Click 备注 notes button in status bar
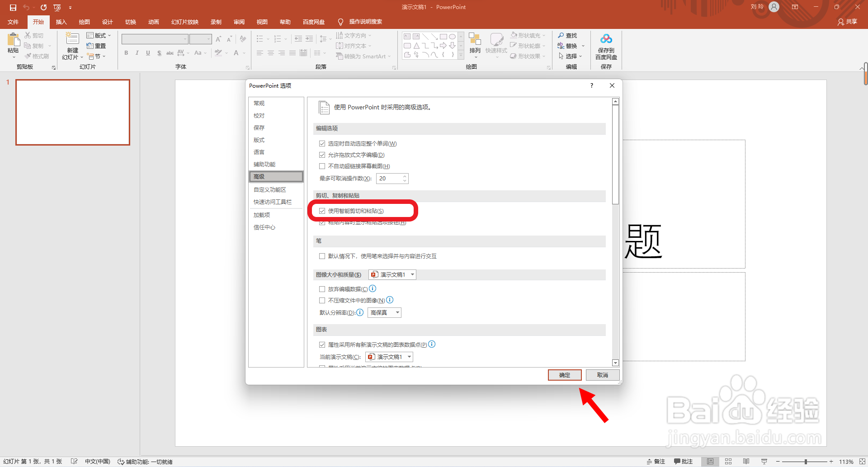The height and width of the screenshot is (467, 868). [x=656, y=462]
